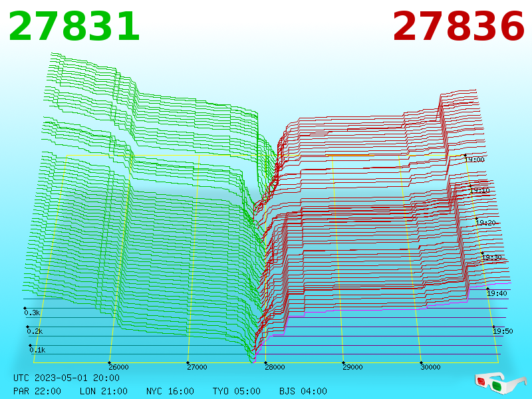Click the red ask price 27836
Image resolution: width=532 pixels, height=399 pixels.
coord(459,27)
